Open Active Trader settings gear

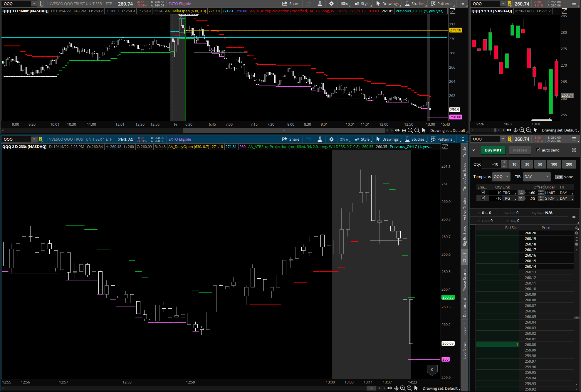click(574, 150)
